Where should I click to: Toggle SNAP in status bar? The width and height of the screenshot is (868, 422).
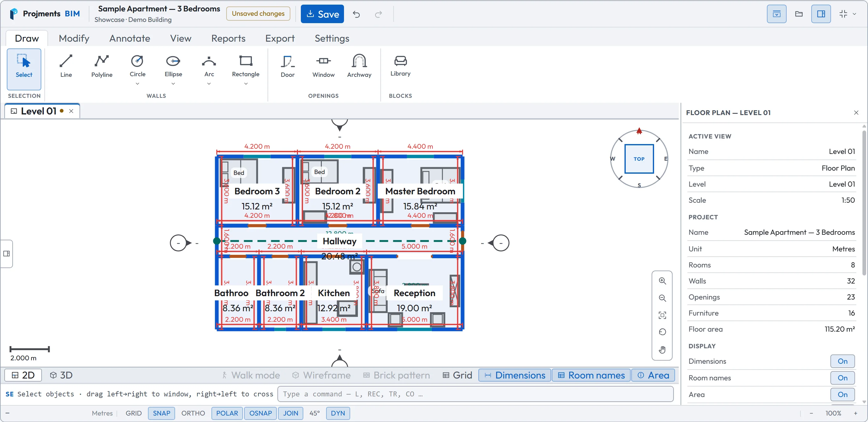pyautogui.click(x=162, y=413)
